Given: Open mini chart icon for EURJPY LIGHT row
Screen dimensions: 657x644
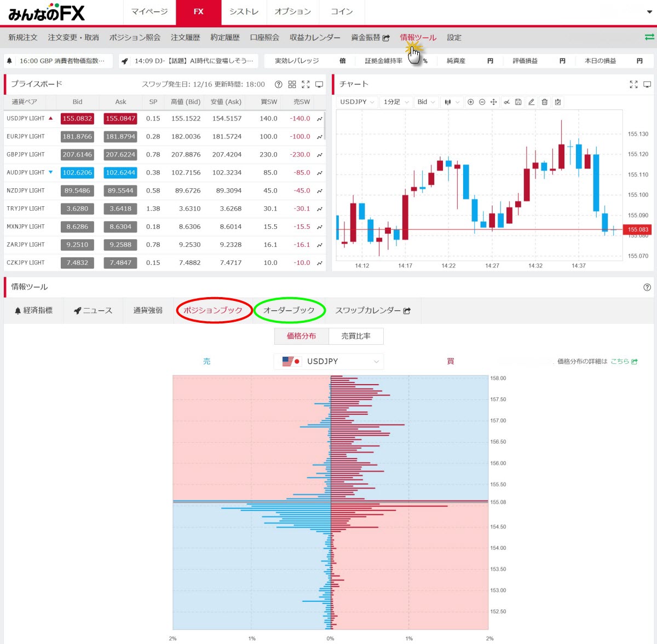Looking at the screenshot, I should tap(320, 137).
